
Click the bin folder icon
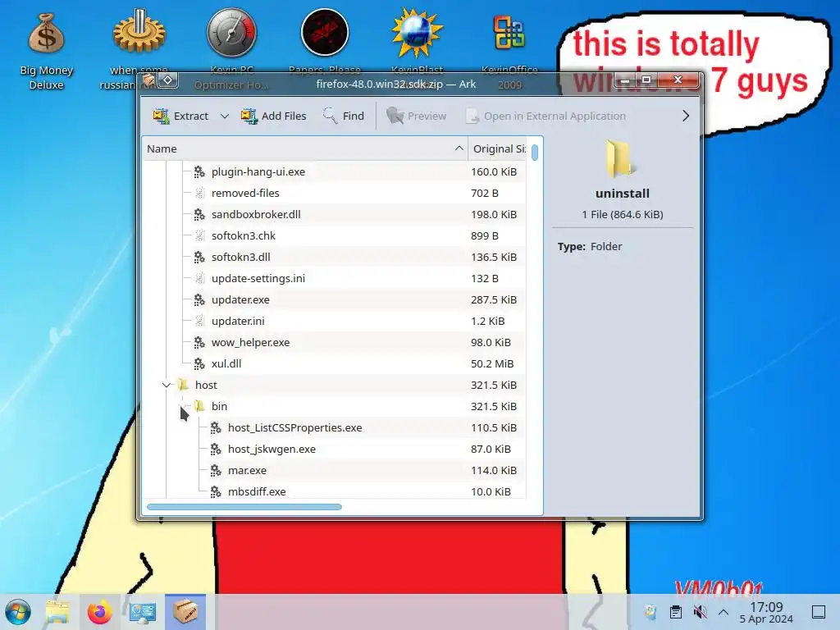pos(199,406)
